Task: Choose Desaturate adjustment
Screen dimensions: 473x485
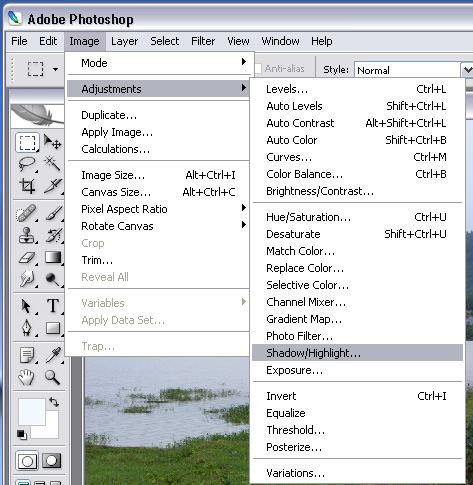Action: (357, 234)
